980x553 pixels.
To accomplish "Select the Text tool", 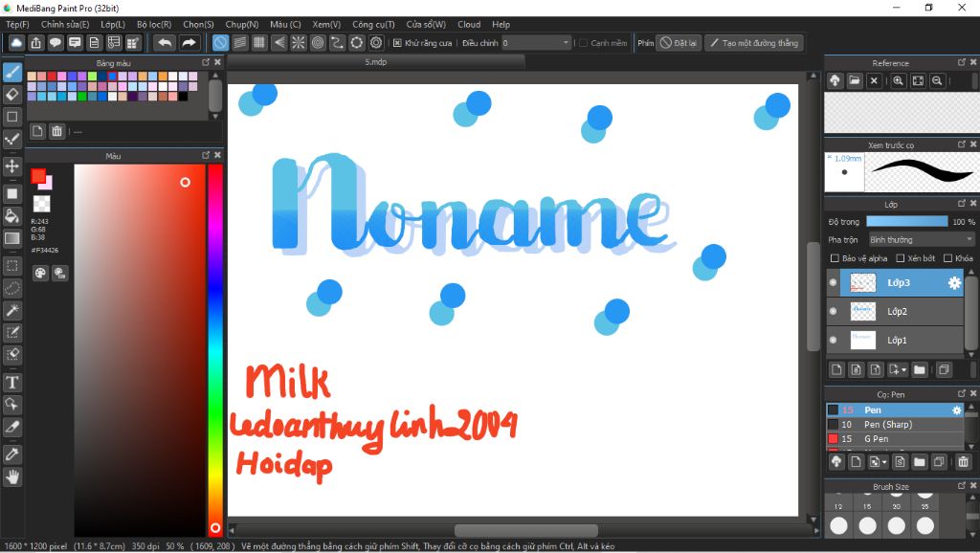I will point(11,382).
